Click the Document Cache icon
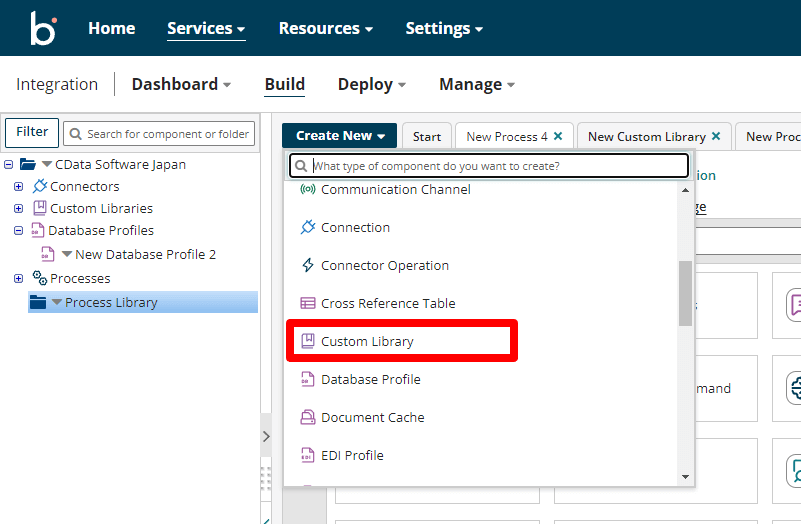This screenshot has width=801, height=524. [x=308, y=418]
